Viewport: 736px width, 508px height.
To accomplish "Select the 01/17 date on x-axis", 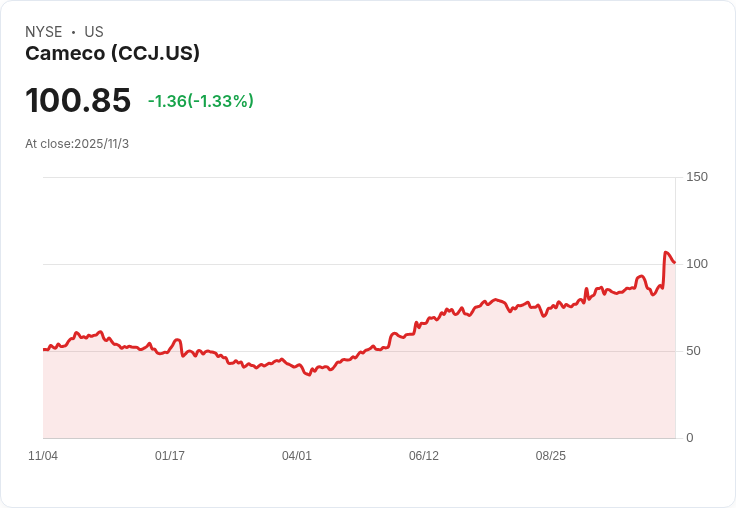I will click(170, 456).
